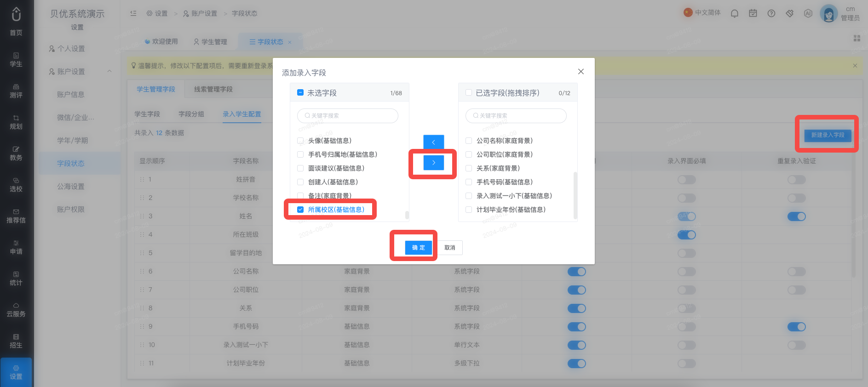Move fields back with left arrow
The image size is (868, 387).
click(433, 142)
